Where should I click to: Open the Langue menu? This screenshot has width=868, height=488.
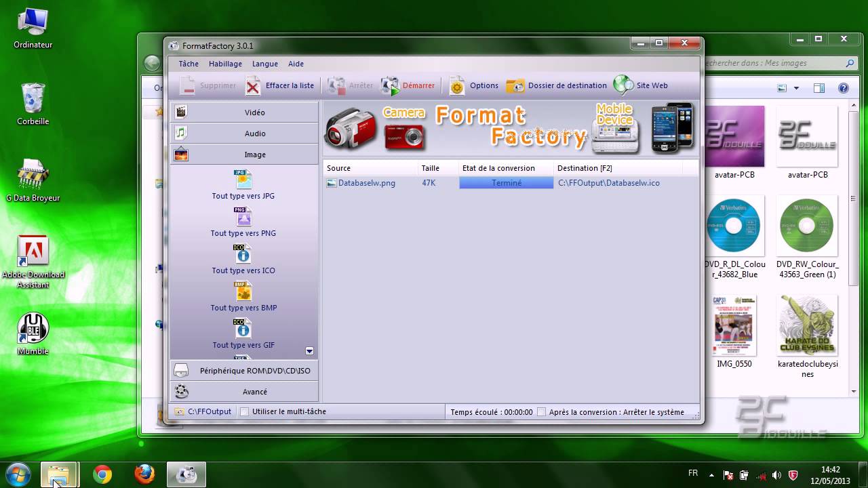(264, 64)
